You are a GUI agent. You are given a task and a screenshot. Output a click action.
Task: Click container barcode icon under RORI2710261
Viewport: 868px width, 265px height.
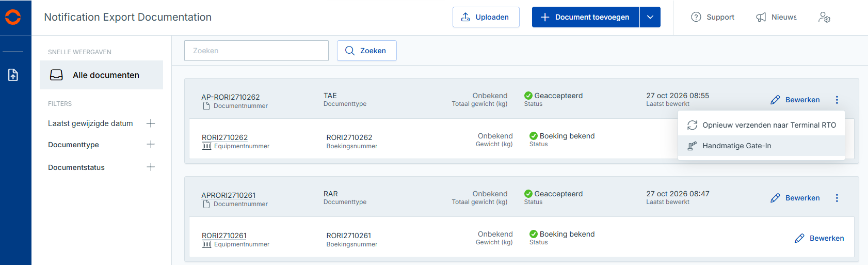(x=206, y=244)
